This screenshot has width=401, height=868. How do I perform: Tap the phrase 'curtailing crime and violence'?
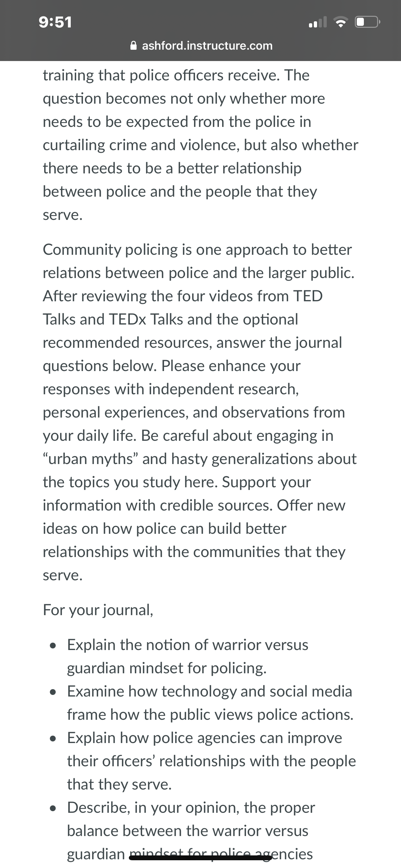click(x=141, y=145)
